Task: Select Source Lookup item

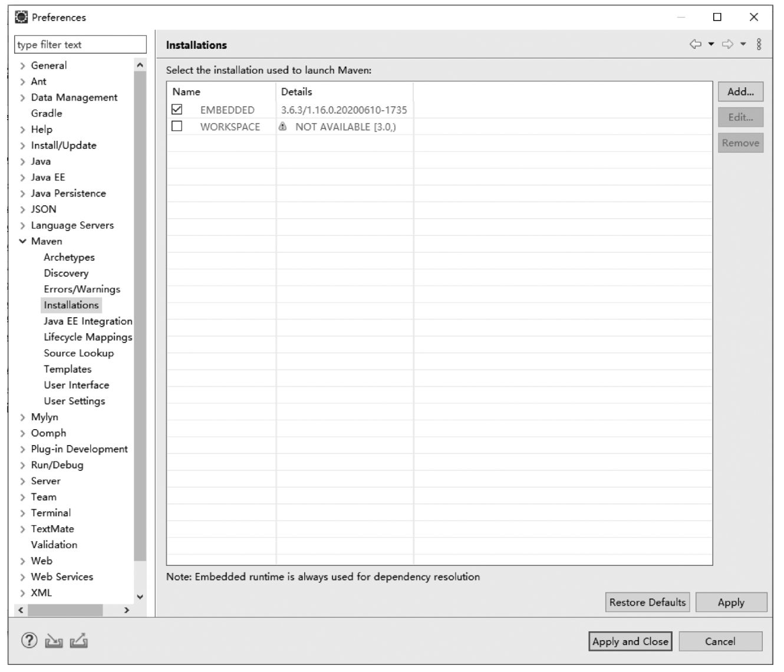Action: pos(78,353)
